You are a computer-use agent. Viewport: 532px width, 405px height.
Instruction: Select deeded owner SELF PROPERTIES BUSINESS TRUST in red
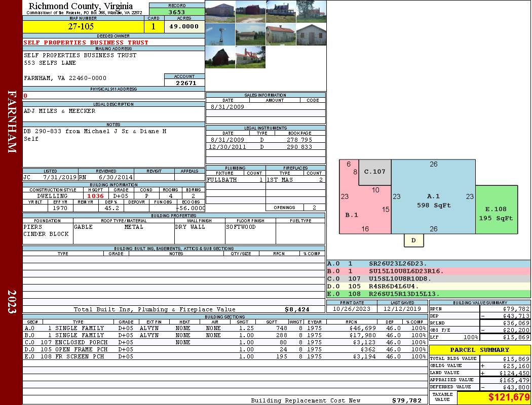[x=86, y=43]
